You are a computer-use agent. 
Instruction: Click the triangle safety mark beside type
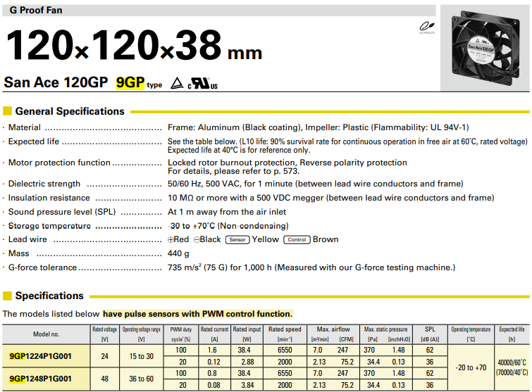(175, 84)
